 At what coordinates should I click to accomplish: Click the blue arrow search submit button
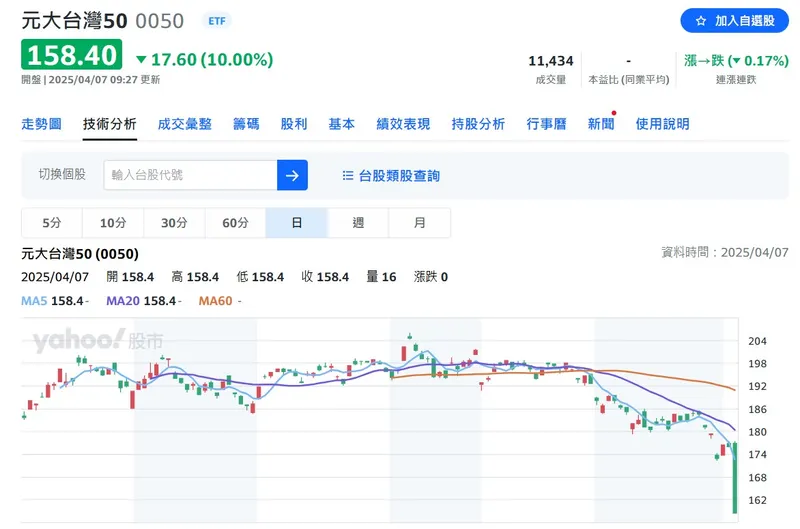[292, 175]
